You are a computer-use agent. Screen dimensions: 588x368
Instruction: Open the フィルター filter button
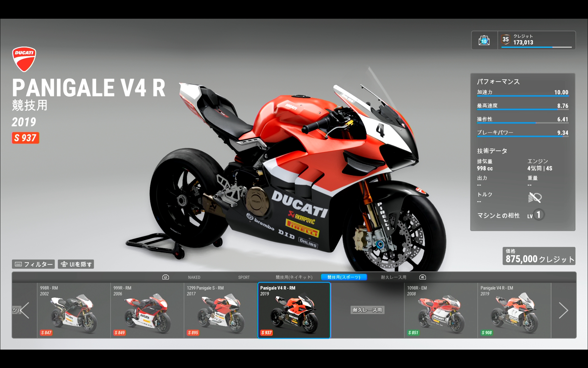(x=33, y=264)
